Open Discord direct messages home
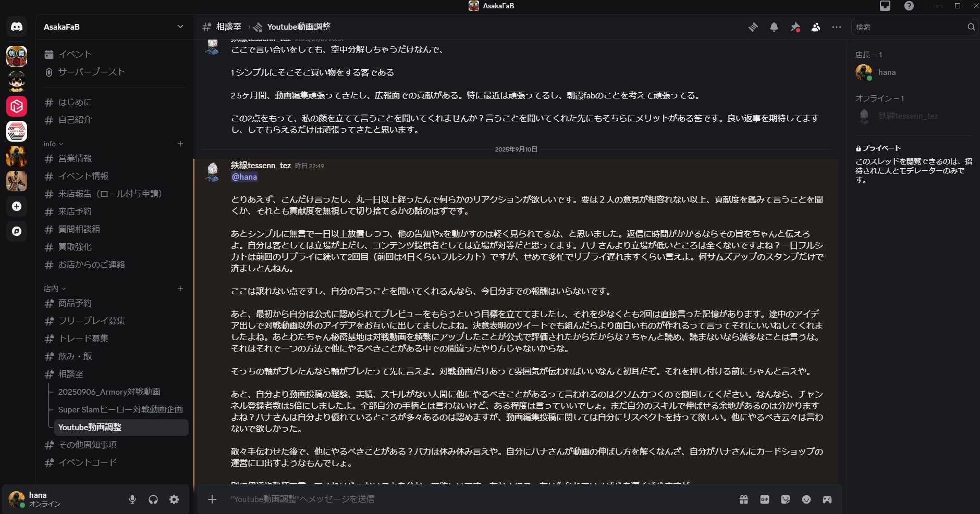The image size is (980, 514). point(17,27)
